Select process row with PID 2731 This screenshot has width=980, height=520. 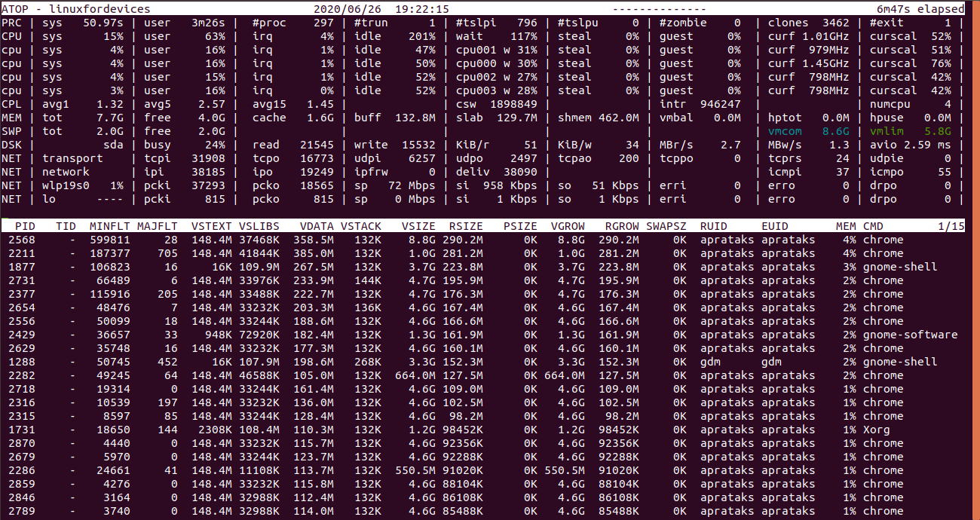pos(482,280)
